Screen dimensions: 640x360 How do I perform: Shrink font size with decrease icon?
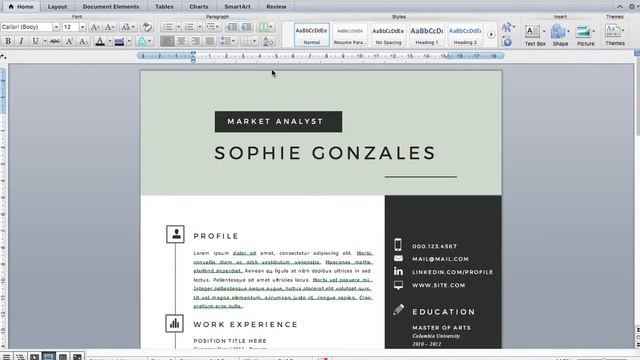coord(109,27)
